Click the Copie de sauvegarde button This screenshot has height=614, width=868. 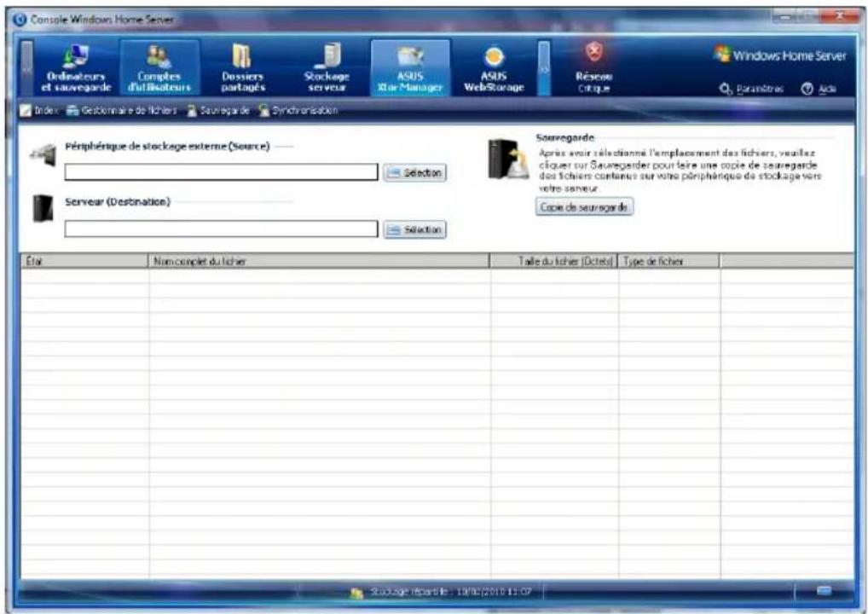point(584,207)
